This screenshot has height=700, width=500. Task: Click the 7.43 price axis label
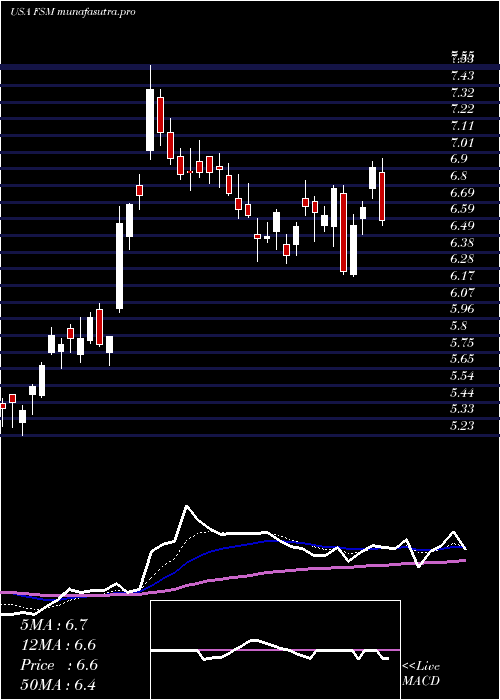coord(462,76)
